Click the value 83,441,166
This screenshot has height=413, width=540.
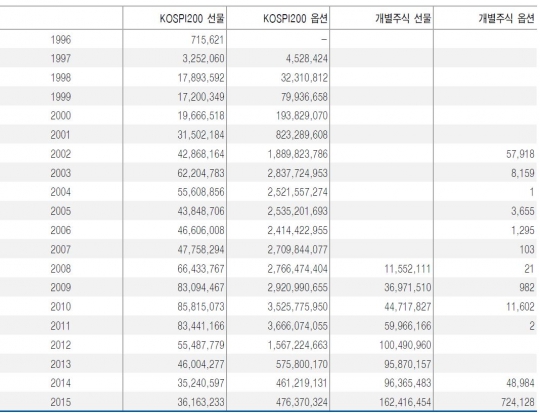click(x=201, y=326)
